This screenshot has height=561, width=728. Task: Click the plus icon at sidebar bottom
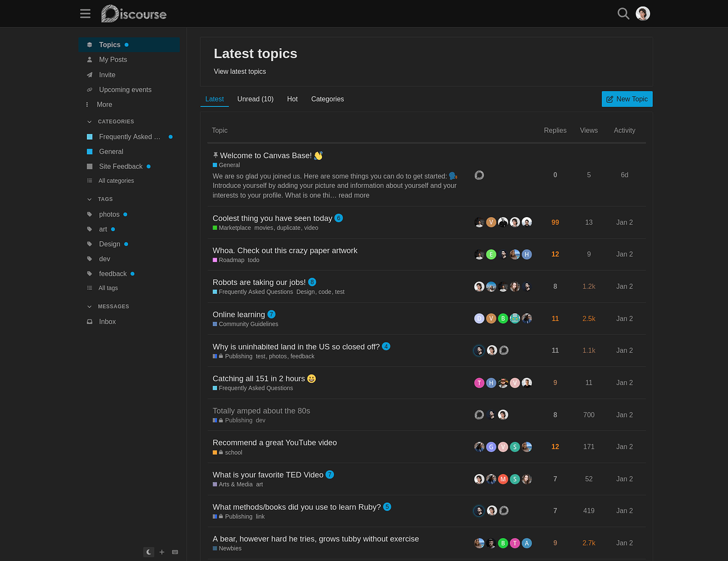tap(162, 552)
